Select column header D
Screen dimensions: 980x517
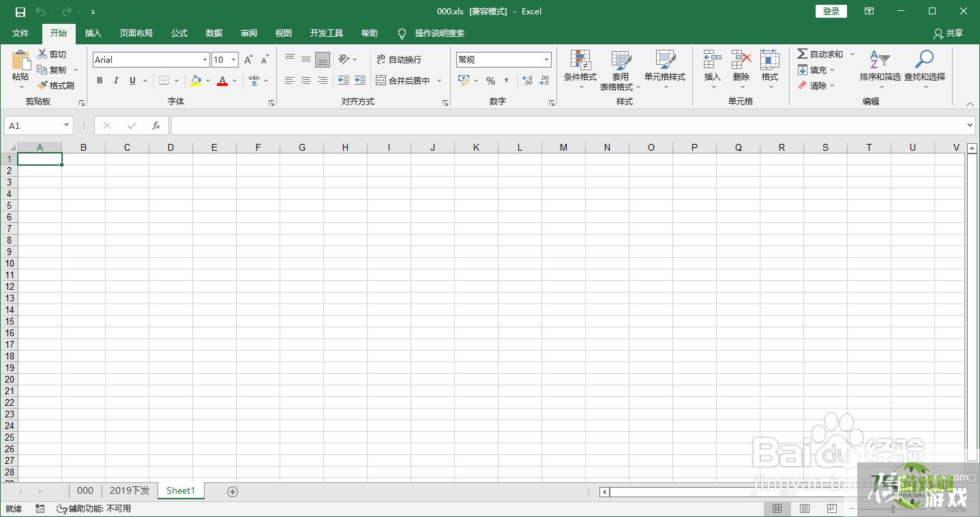tap(170, 147)
